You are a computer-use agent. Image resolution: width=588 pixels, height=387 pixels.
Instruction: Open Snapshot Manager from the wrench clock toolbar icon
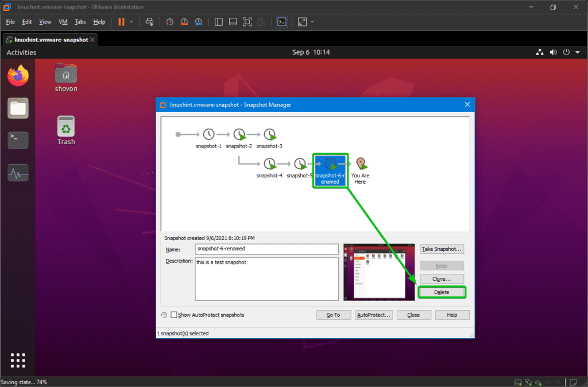click(x=198, y=22)
